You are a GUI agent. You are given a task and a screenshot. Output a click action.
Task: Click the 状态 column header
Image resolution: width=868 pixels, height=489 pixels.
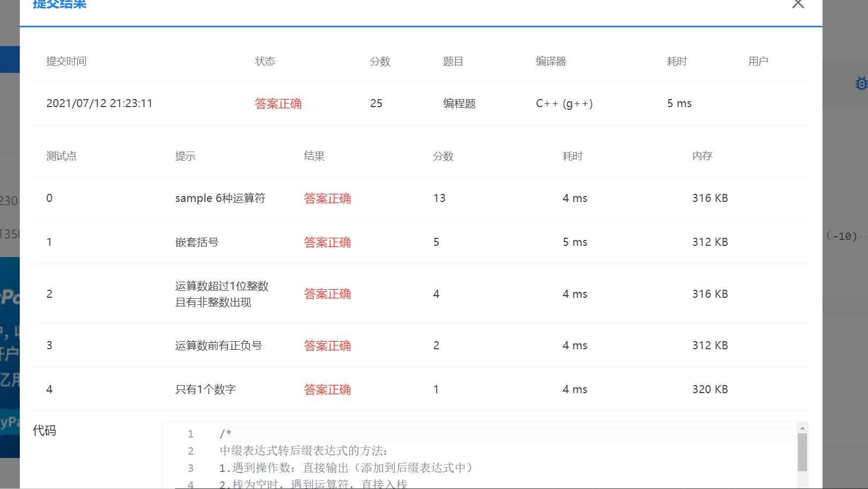[x=265, y=61]
